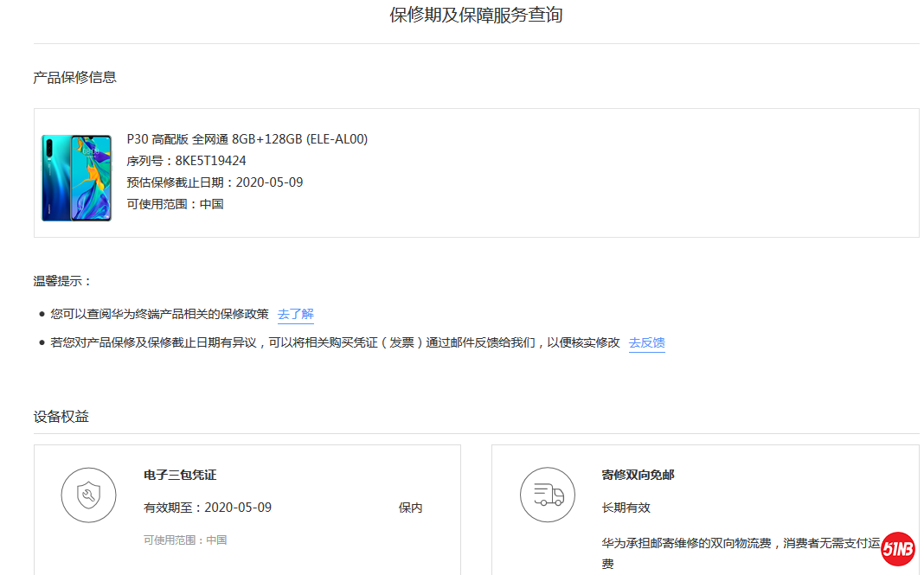This screenshot has height=575, width=924.
Task: Open the 去反馈 feedback link
Action: [646, 342]
